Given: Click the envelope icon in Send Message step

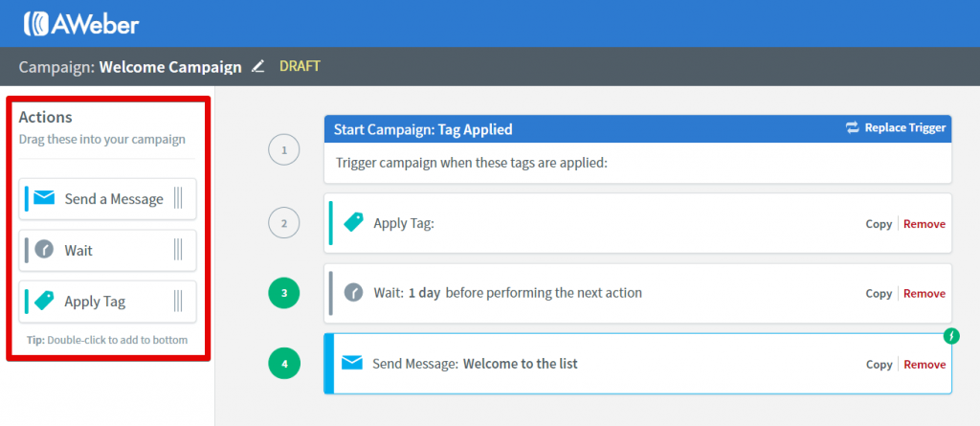Looking at the screenshot, I should [352, 363].
